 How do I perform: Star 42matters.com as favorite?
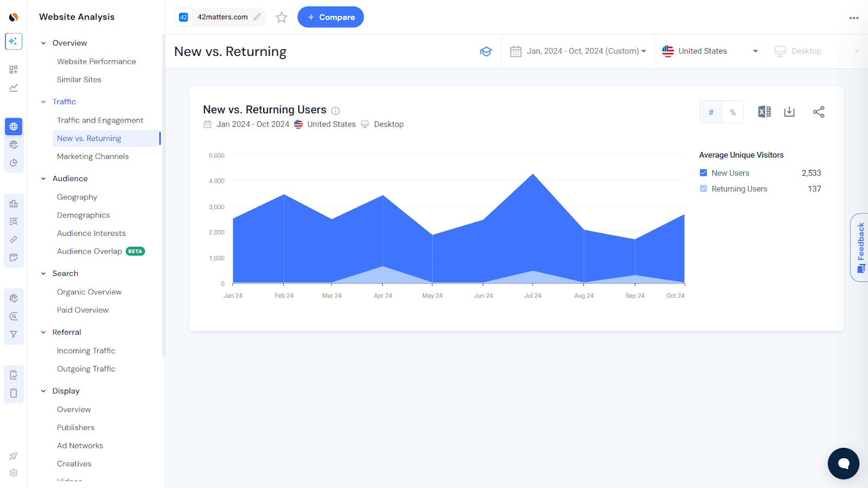(281, 17)
